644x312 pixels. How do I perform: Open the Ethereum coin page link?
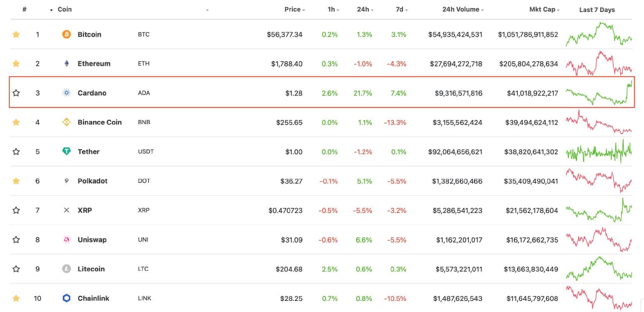94,63
